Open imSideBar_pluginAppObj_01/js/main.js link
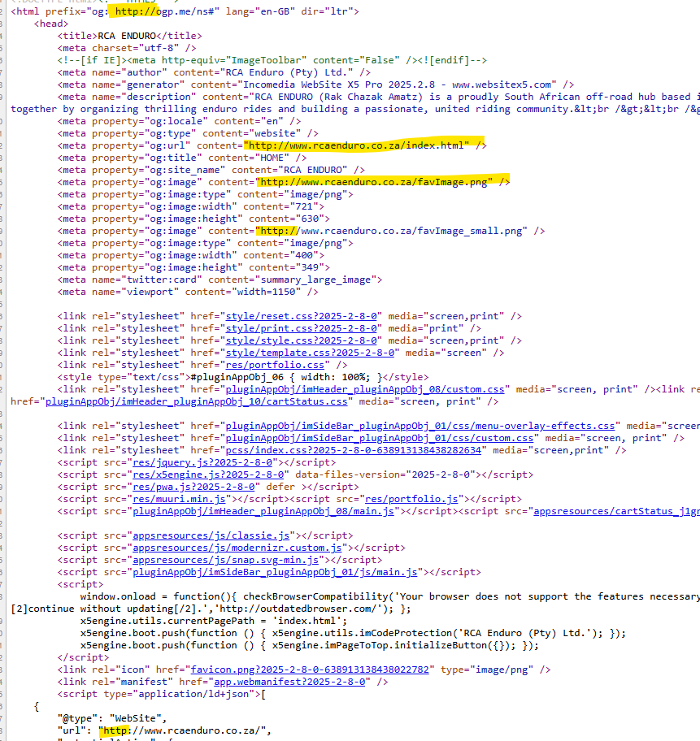 click(x=275, y=573)
